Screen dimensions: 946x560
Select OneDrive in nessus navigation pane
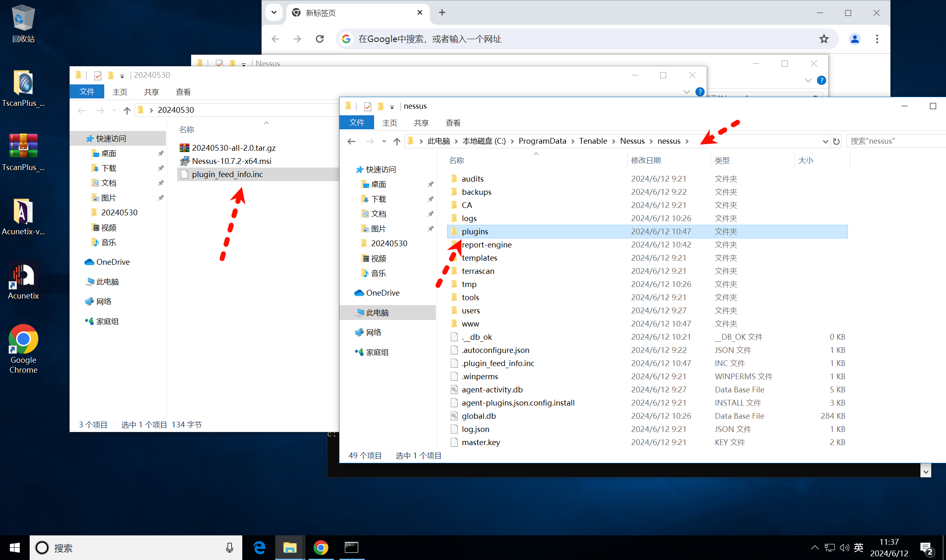382,293
